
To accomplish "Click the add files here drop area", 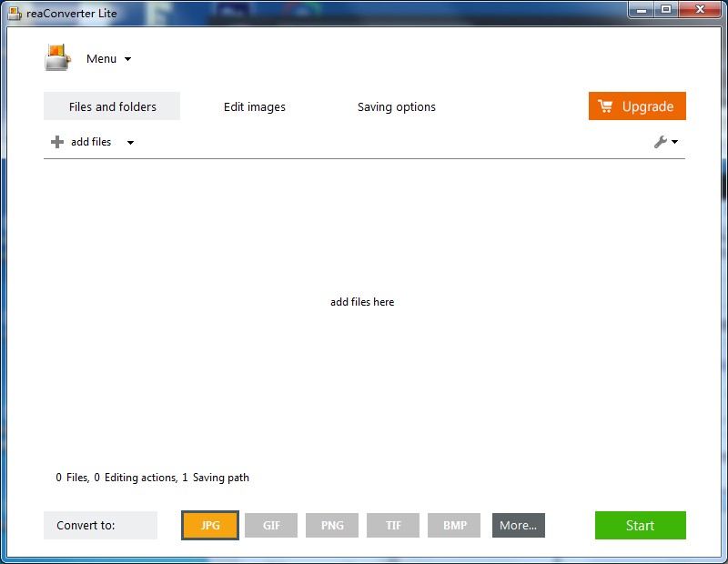I will tap(362, 302).
